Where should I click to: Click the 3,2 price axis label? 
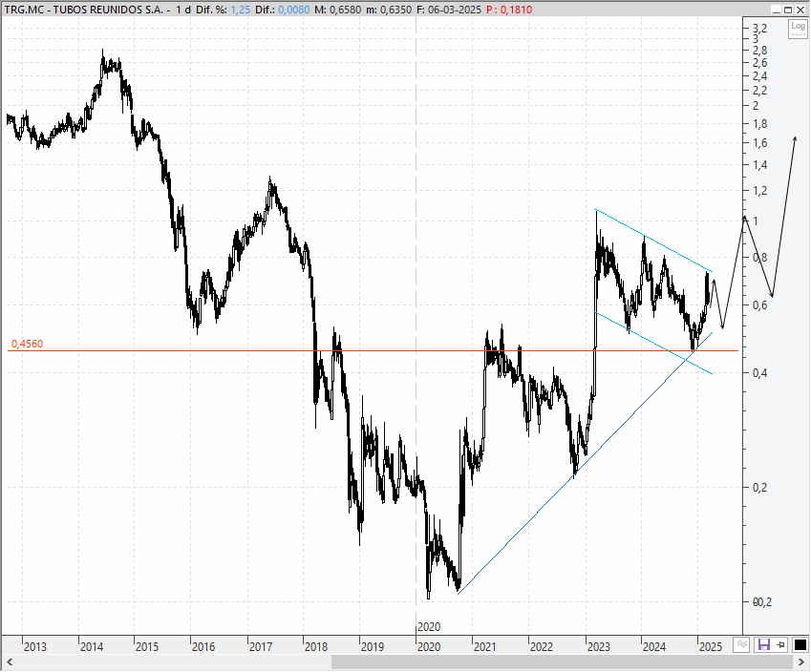(x=759, y=28)
